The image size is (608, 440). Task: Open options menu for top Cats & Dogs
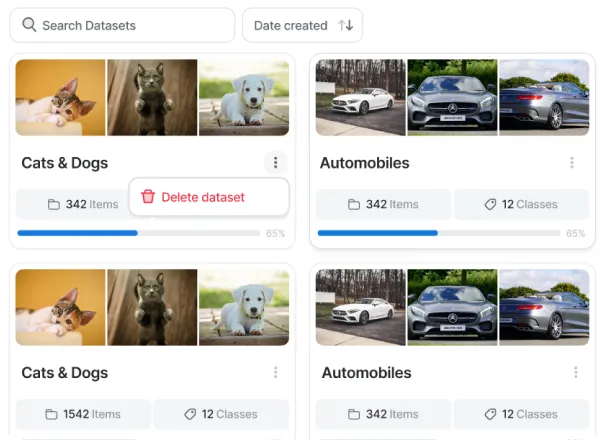pos(275,163)
